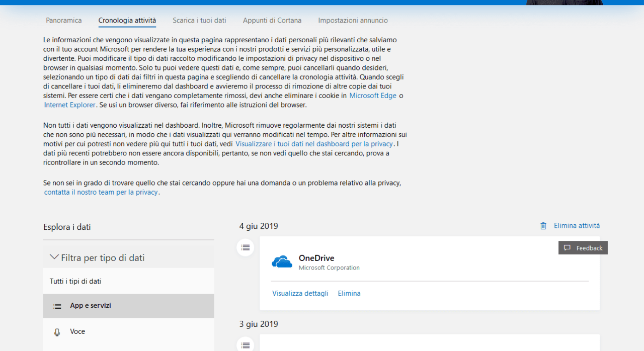
Task: Switch to the Scarica i tuoi dati tab
Action: click(199, 21)
